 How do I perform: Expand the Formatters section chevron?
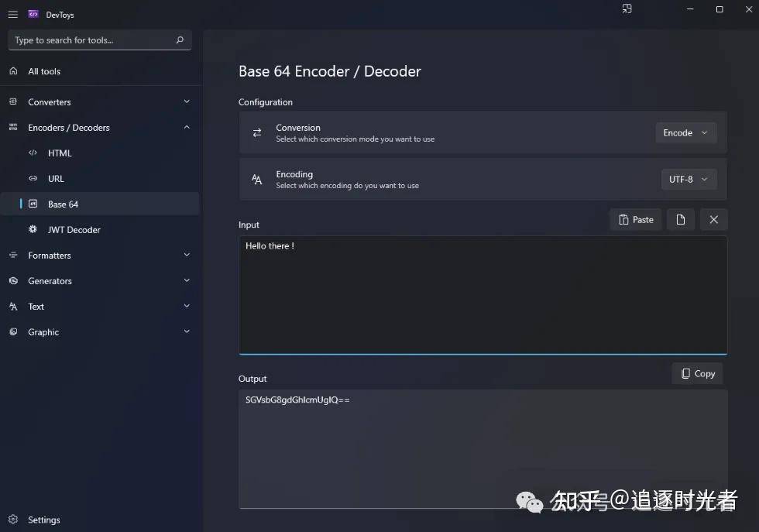pos(187,255)
